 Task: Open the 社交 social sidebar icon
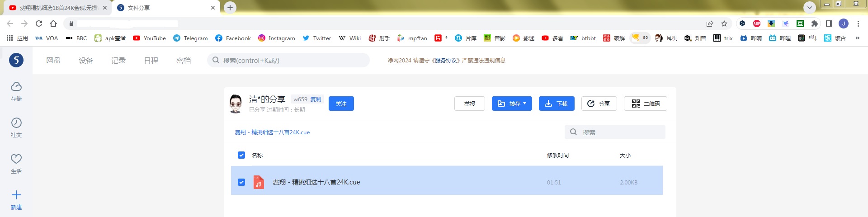[16, 127]
